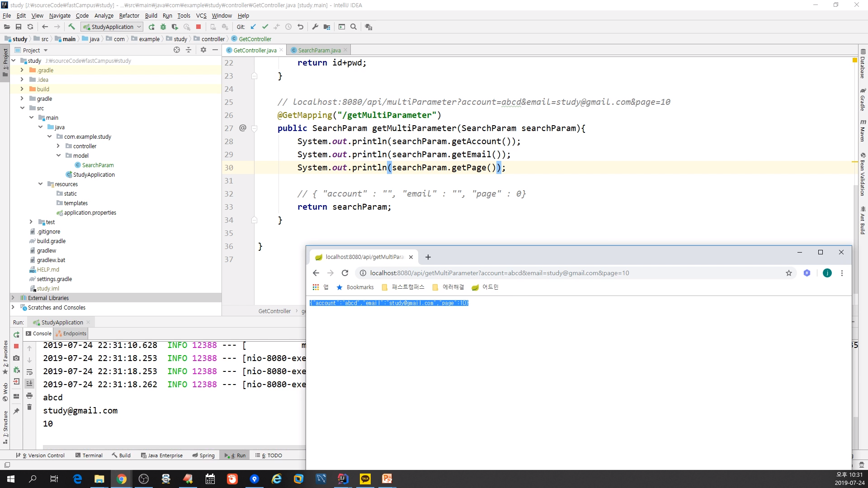This screenshot has height=488, width=868.
Task: Collapse the resources folder
Action: pyautogui.click(x=41, y=184)
